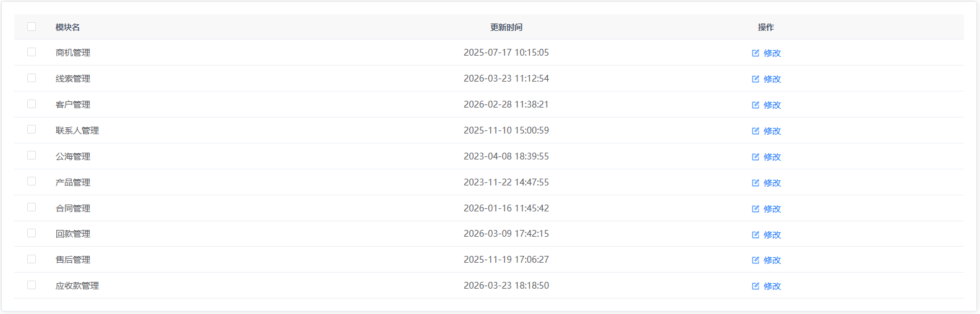Toggle the select-all checkbox in header

(32, 27)
